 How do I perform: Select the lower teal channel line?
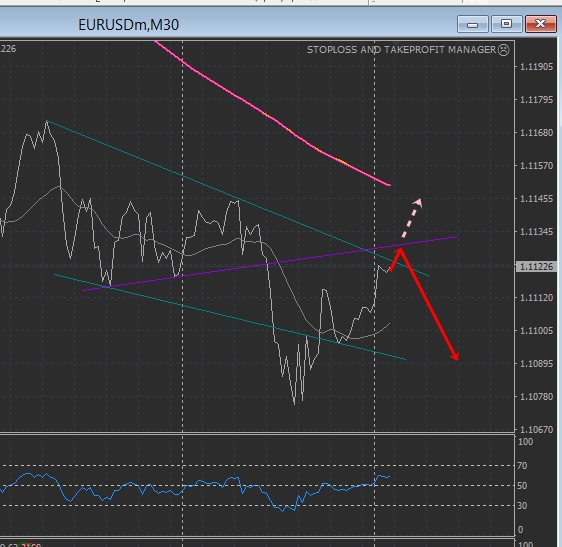[x=229, y=317]
